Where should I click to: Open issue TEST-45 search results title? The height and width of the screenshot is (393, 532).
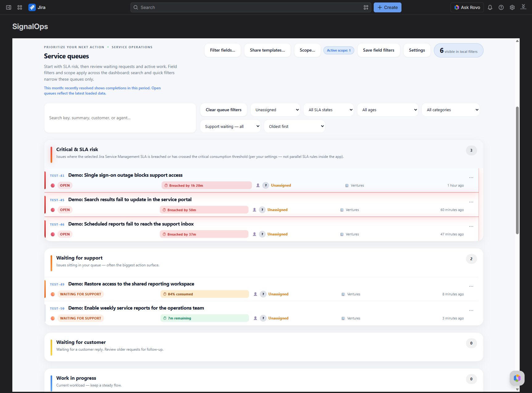click(x=130, y=200)
